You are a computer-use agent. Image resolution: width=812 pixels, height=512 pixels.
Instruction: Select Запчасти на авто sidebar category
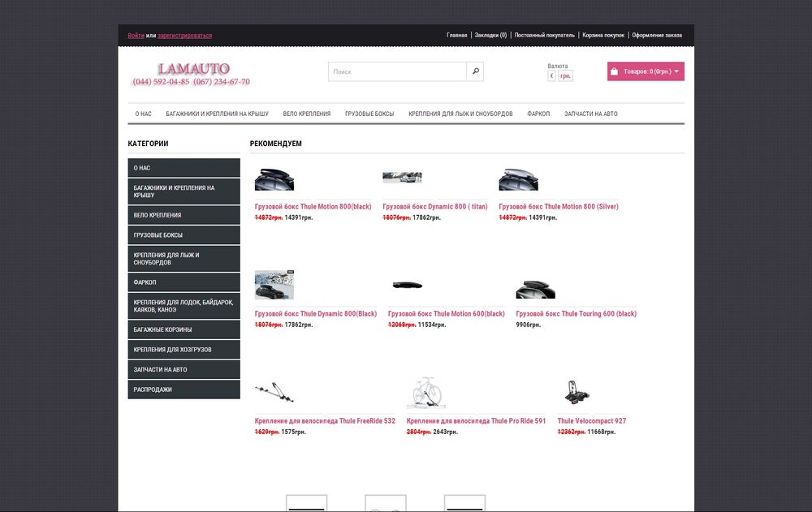pyautogui.click(x=184, y=370)
